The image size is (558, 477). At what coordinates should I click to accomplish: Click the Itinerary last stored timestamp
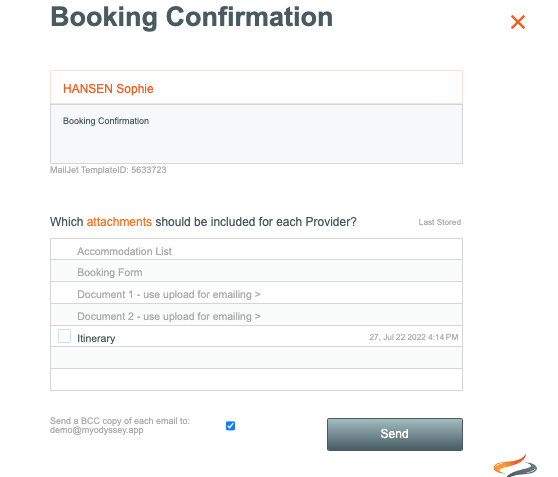414,337
